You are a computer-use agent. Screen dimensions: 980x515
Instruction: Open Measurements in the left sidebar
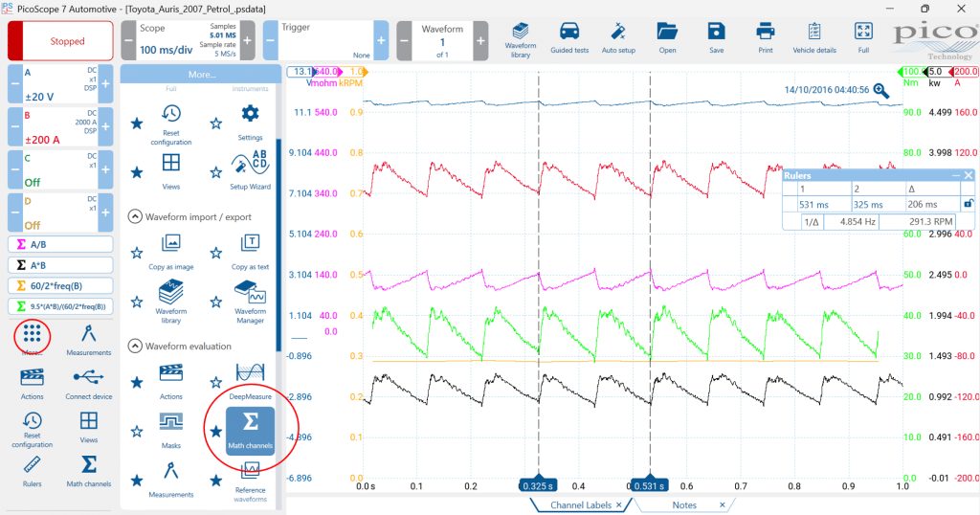[x=89, y=340]
